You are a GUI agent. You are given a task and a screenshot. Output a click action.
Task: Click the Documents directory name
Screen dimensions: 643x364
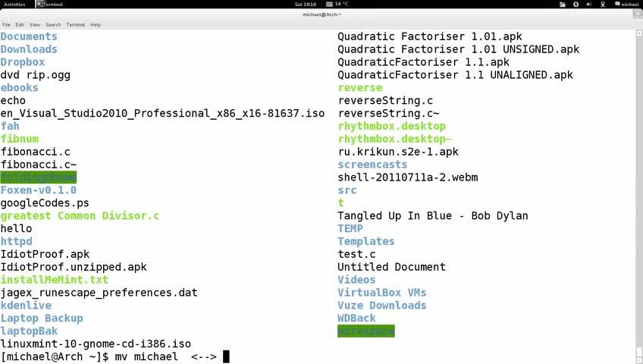[29, 36]
